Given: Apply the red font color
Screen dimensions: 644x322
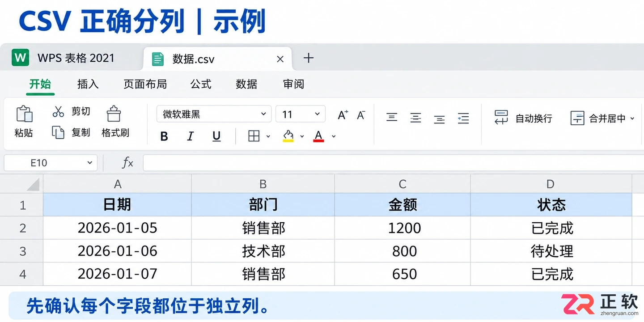Looking at the screenshot, I should 318,136.
